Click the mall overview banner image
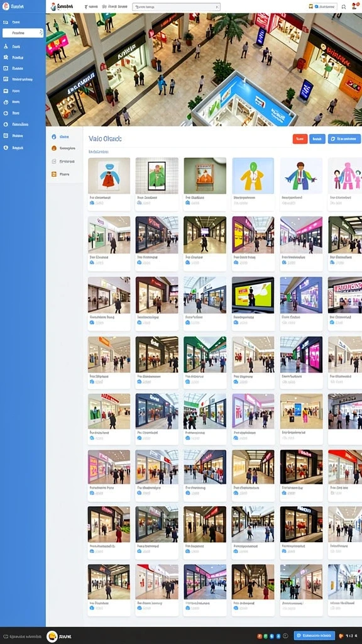Viewport: 362px width, 644px height. [204, 70]
